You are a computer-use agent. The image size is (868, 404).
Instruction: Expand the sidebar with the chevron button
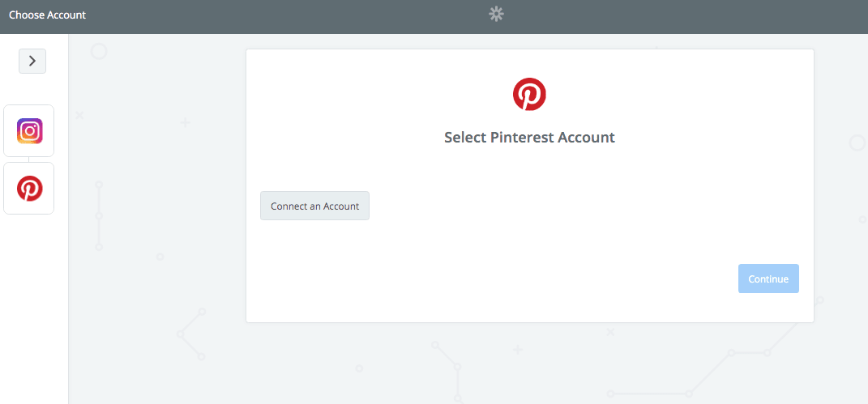pyautogui.click(x=32, y=62)
